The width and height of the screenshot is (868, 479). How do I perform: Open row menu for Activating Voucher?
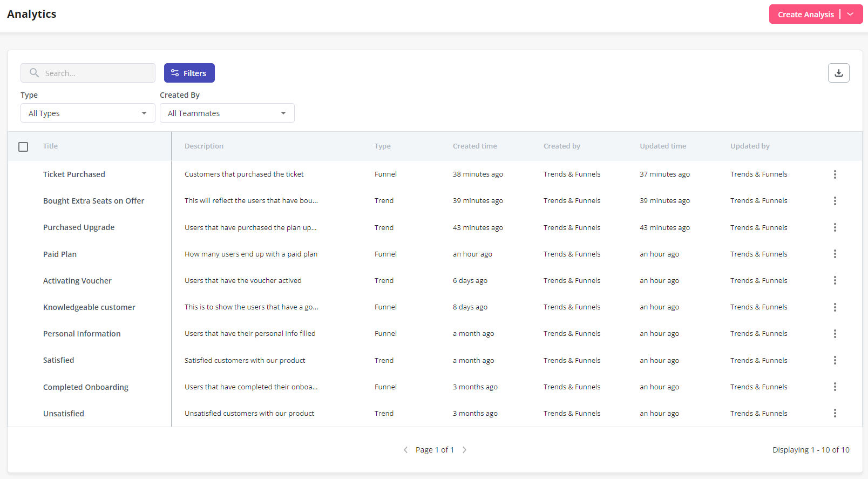(x=835, y=280)
